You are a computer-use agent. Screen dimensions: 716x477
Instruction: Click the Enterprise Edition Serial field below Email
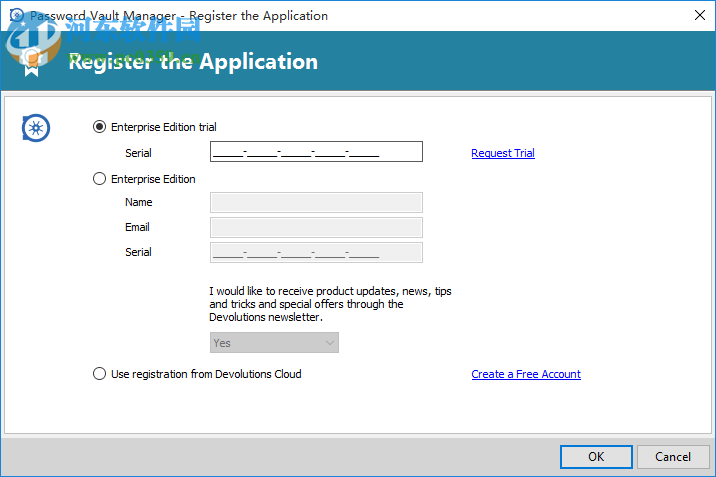pyautogui.click(x=316, y=252)
